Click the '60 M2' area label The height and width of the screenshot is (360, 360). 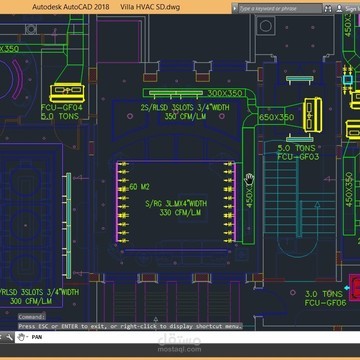pos(139,187)
